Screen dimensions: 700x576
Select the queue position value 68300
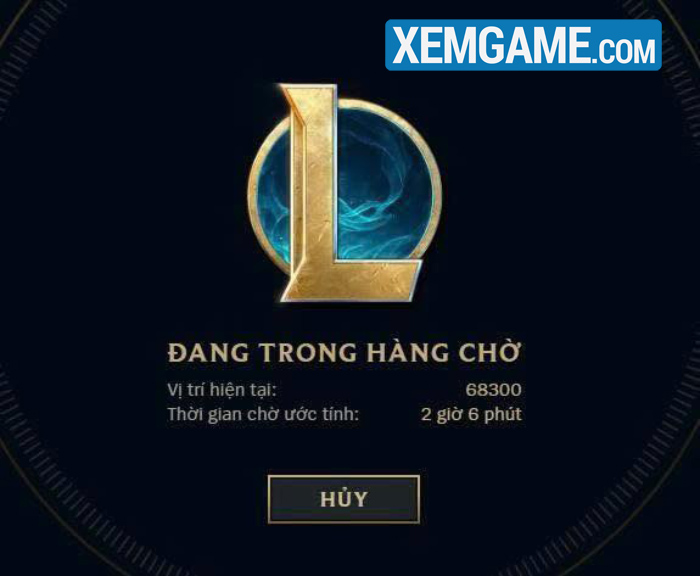[x=493, y=390]
